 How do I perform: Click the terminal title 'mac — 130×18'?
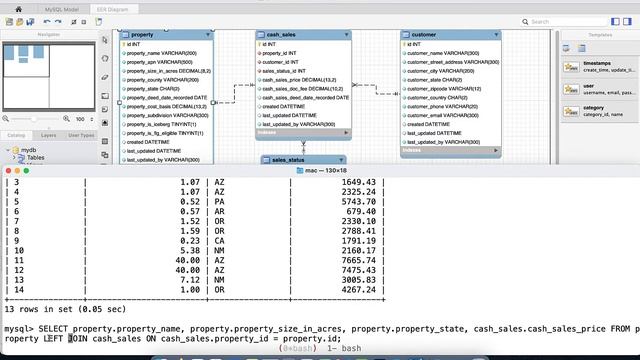(326, 170)
